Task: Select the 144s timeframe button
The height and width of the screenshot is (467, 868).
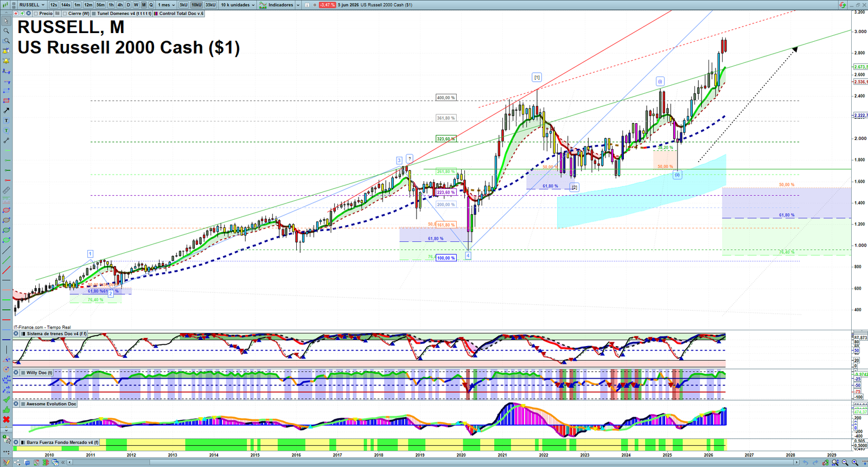Action: tap(66, 5)
